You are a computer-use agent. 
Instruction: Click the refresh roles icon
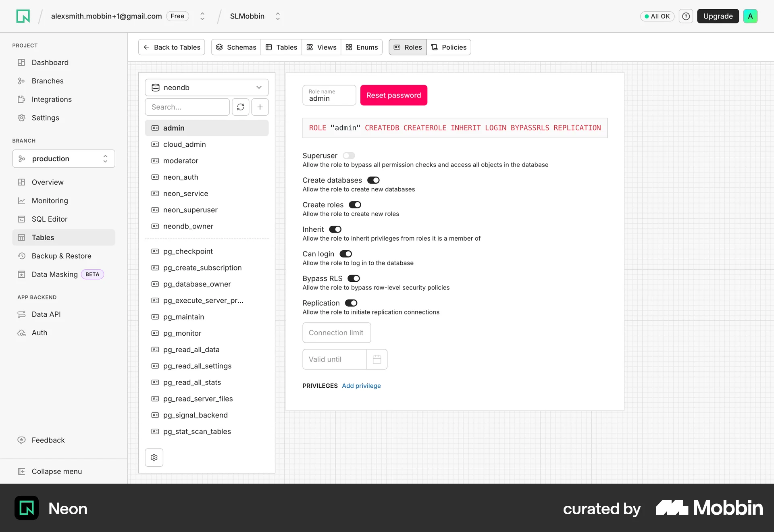pos(241,107)
